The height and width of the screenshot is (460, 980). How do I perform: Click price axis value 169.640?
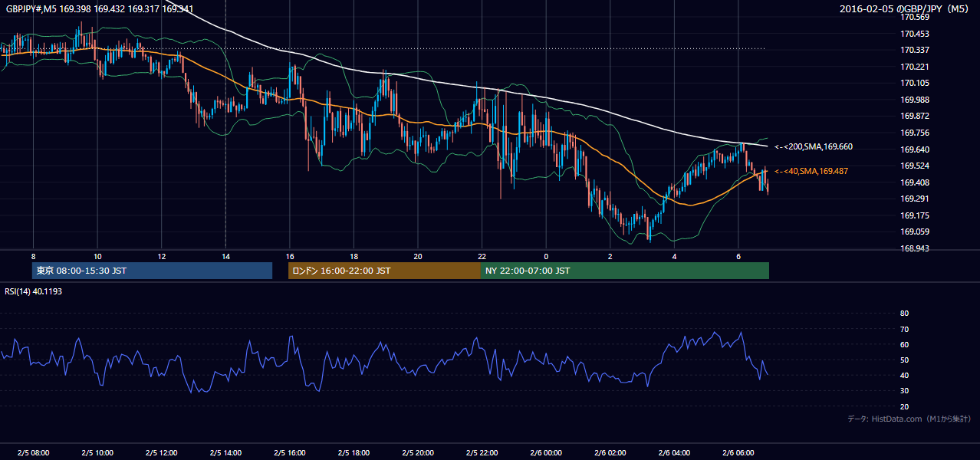915,149
